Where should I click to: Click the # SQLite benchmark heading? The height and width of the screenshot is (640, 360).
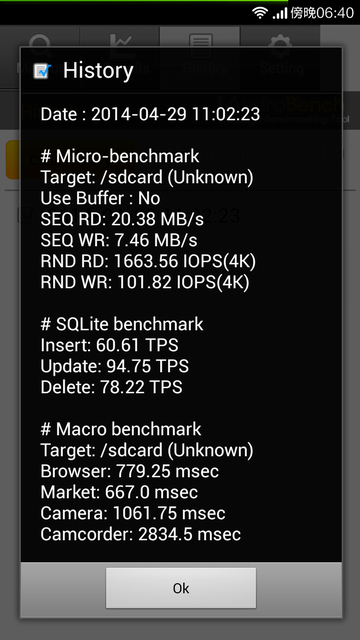pyautogui.click(x=122, y=324)
